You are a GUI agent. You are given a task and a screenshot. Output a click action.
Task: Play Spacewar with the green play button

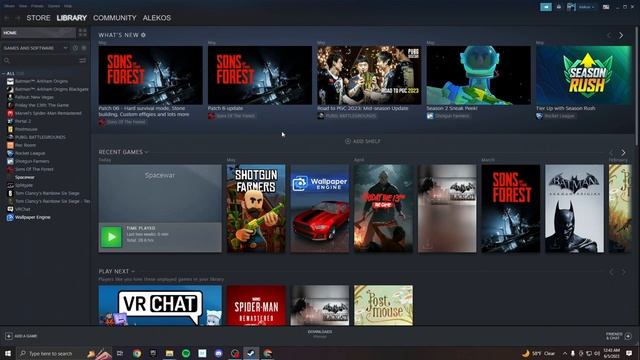[111, 237]
